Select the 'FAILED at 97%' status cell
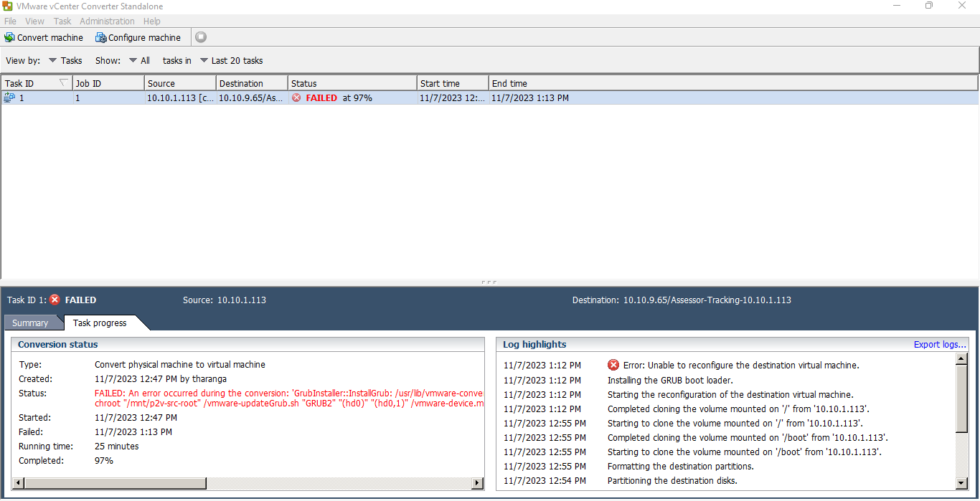The width and height of the screenshot is (980, 501). coord(352,97)
